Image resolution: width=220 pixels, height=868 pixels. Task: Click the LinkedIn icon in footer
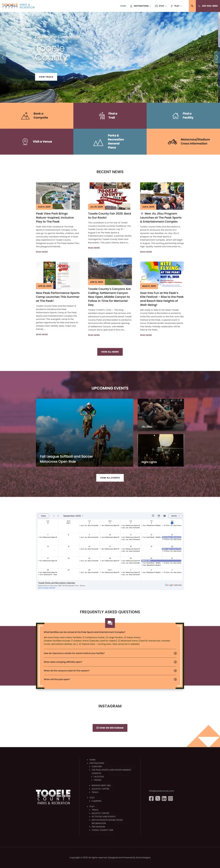164,798
